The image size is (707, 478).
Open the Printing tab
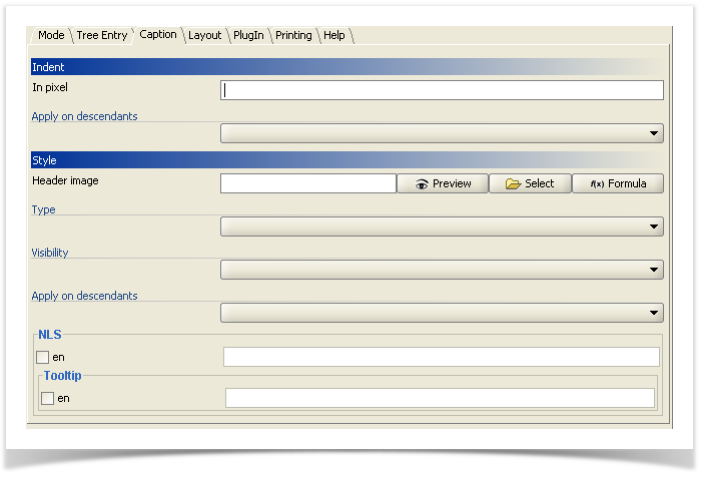294,35
